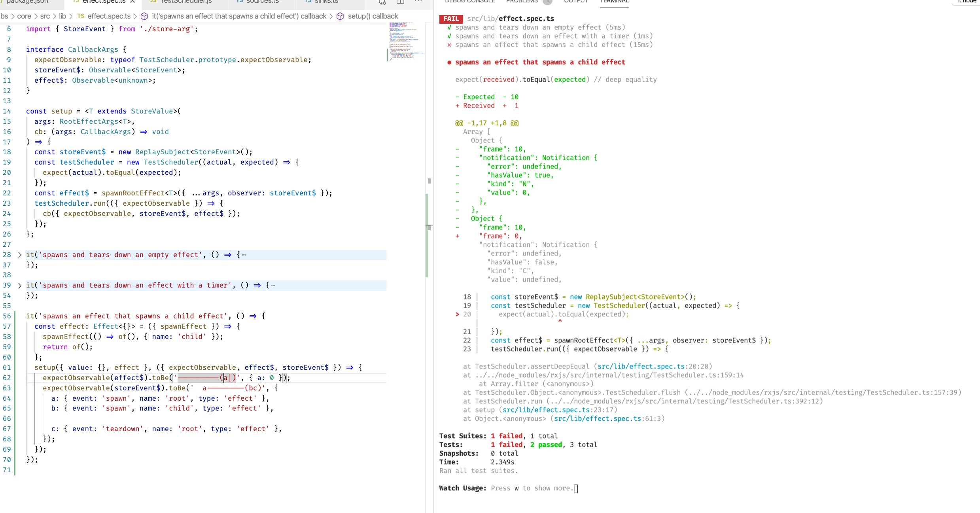Click the '@@ -1,17 +1,8 @@' diff header
Viewport: 980px width, 513px height.
(487, 123)
